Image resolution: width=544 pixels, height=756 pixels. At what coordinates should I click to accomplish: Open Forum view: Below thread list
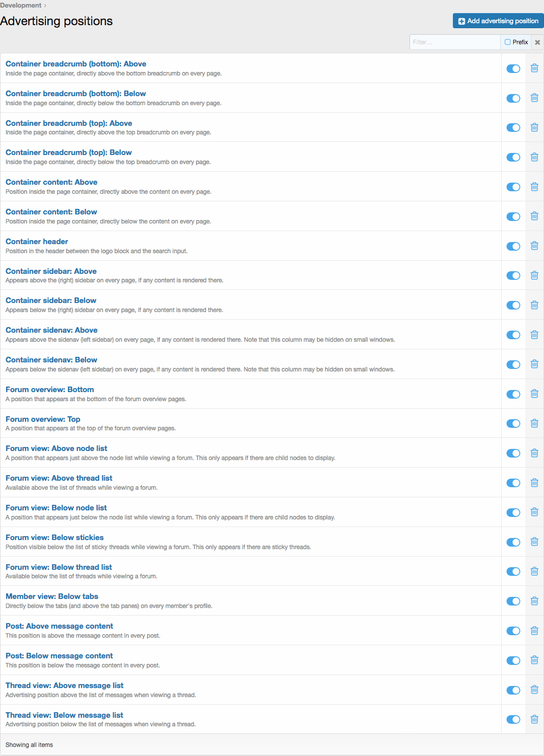(x=59, y=567)
